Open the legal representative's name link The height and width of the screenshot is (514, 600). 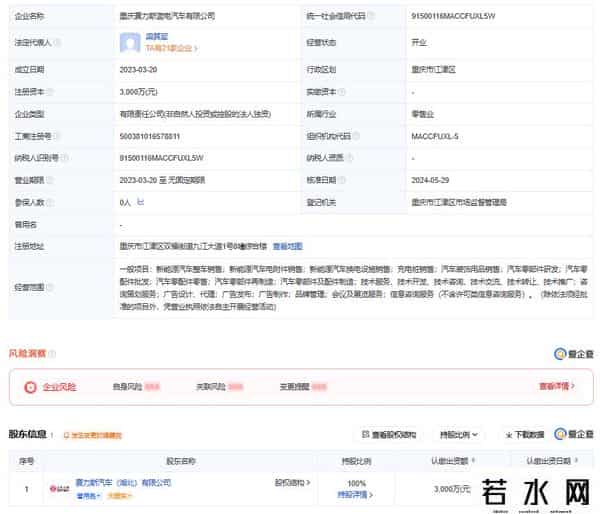159,36
